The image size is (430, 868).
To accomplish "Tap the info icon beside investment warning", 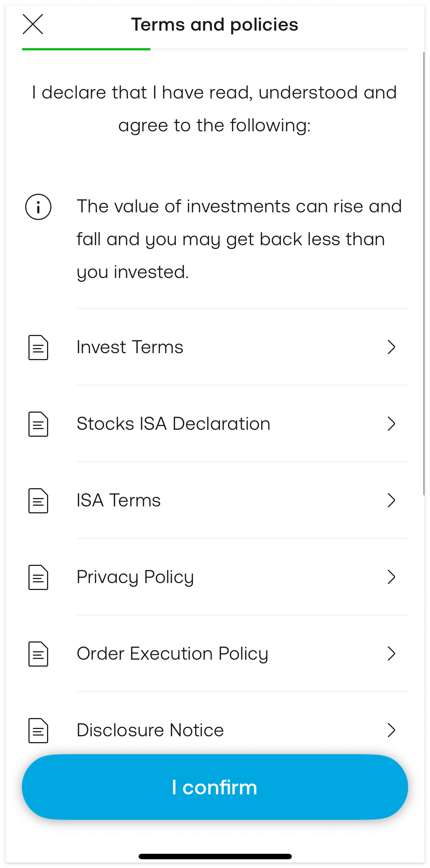I will click(x=38, y=207).
